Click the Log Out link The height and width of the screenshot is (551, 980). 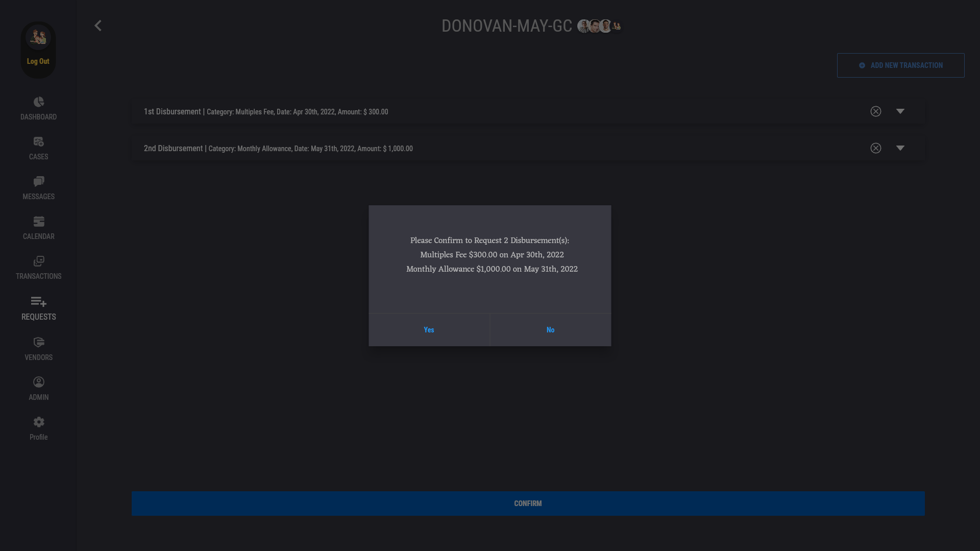click(38, 61)
